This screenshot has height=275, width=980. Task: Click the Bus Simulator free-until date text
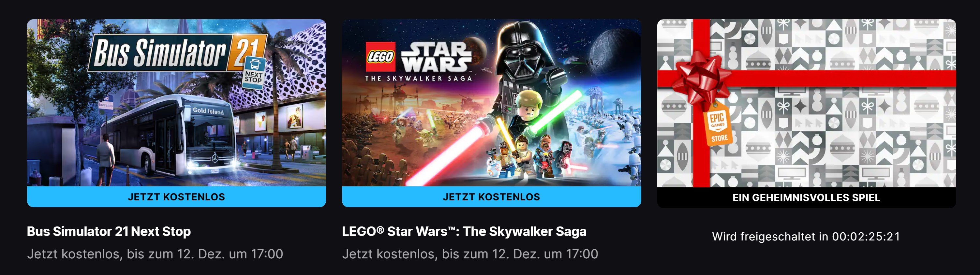[155, 254]
